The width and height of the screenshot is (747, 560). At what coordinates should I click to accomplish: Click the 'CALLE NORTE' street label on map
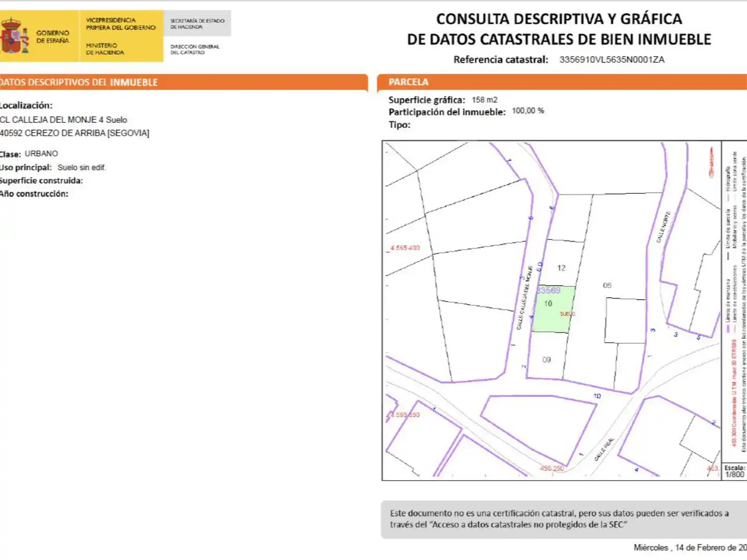[x=663, y=227]
